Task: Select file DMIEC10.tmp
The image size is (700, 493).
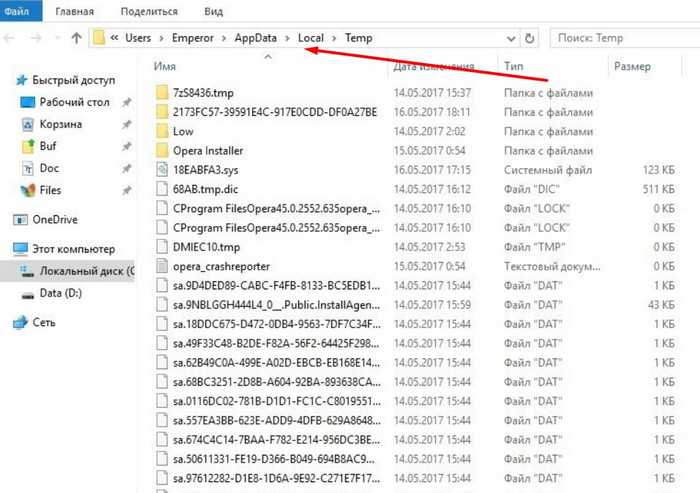Action: 206,247
